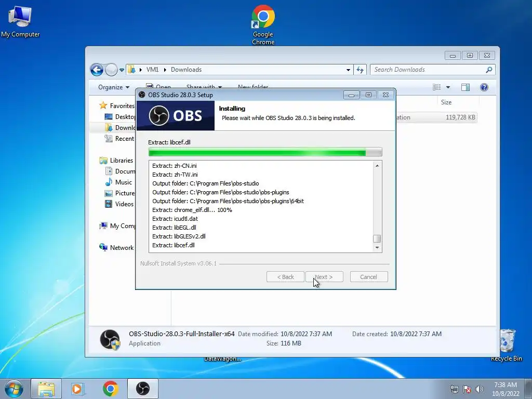
Task: Open the Recycle Bin on desktop
Action: coord(507,345)
